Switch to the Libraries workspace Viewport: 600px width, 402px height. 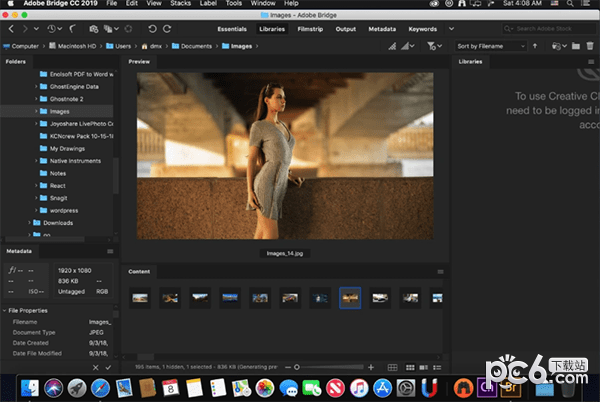tap(272, 29)
